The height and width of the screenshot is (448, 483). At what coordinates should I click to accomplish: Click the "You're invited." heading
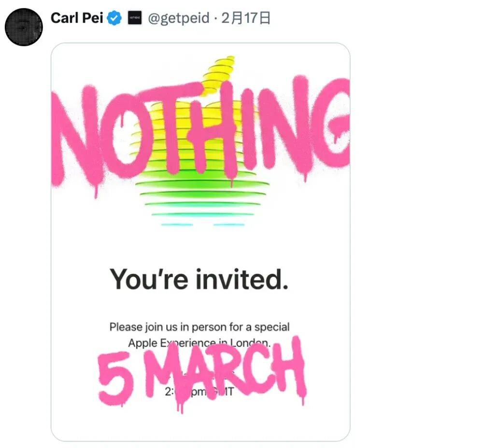(199, 279)
